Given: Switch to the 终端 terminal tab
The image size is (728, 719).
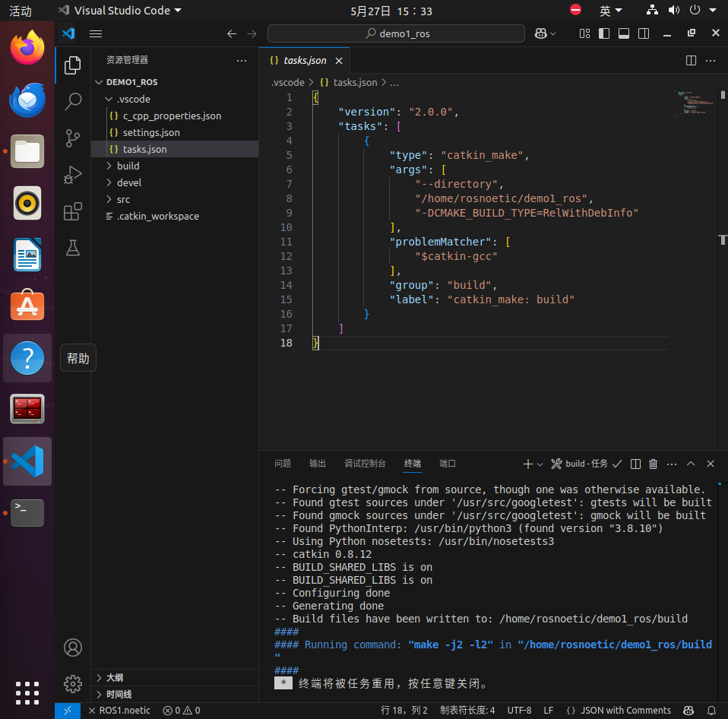Looking at the screenshot, I should [x=413, y=464].
